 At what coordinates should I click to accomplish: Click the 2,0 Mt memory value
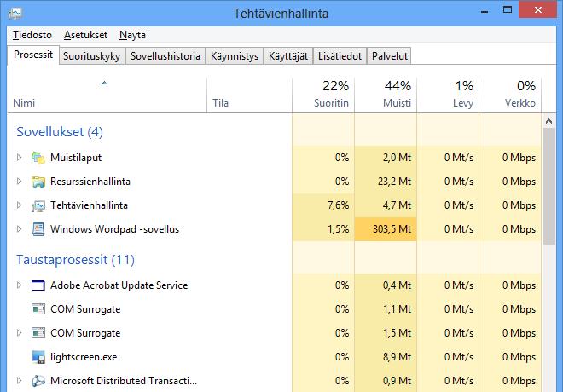tap(397, 158)
